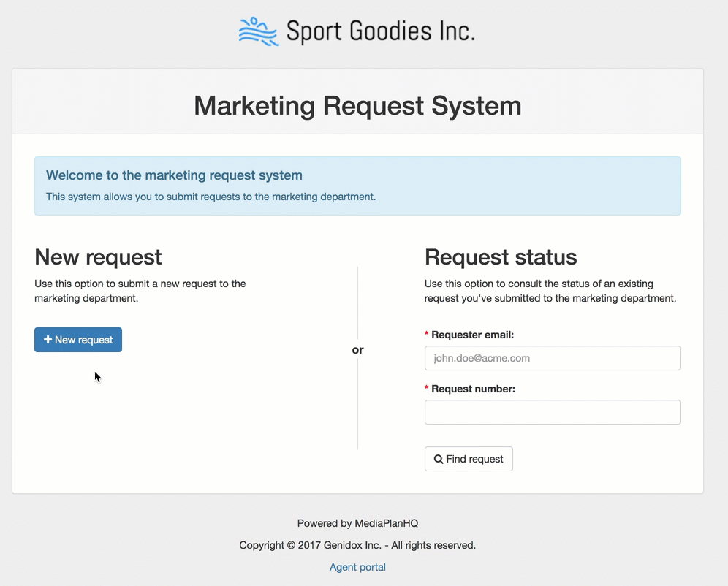Focus the Requester email input field
The width and height of the screenshot is (728, 586).
point(553,358)
